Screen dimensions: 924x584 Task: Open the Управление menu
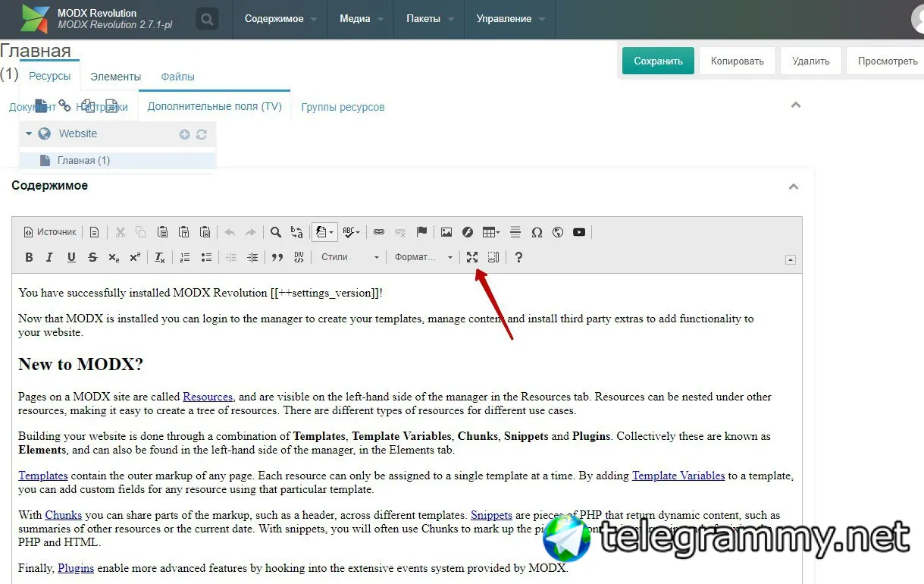tap(509, 19)
